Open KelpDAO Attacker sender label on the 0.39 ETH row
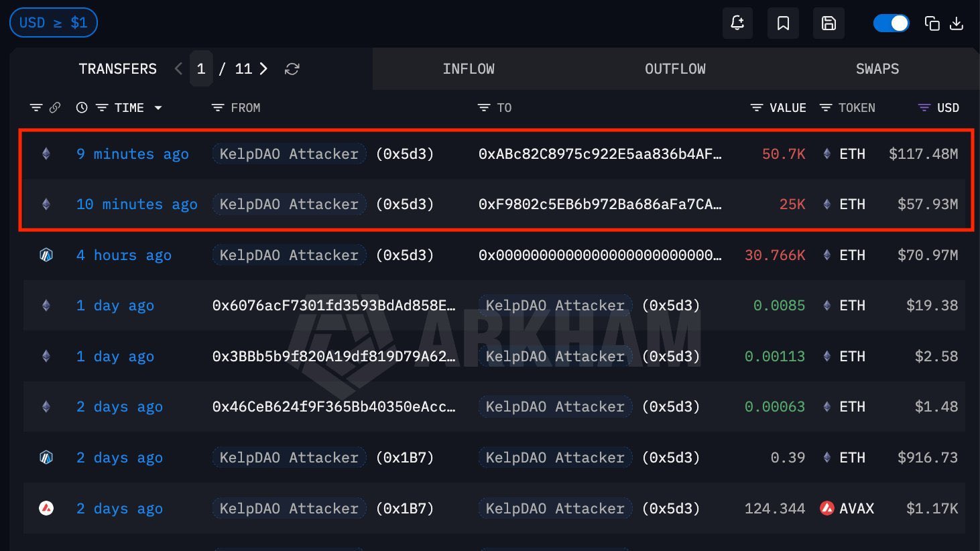The width and height of the screenshot is (980, 551). [289, 458]
